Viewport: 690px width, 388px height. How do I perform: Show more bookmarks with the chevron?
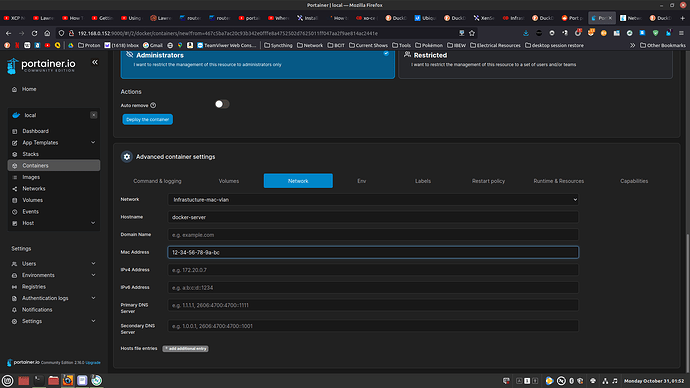[x=632, y=45]
